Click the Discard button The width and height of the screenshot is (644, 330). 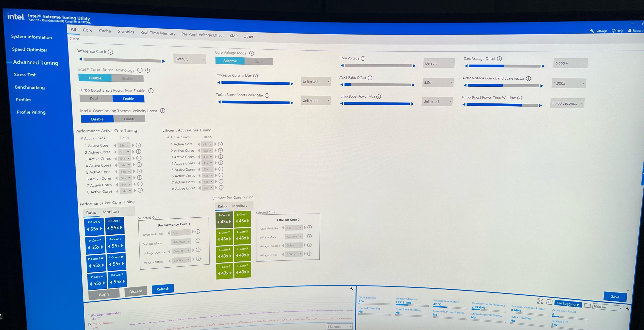pos(136,291)
